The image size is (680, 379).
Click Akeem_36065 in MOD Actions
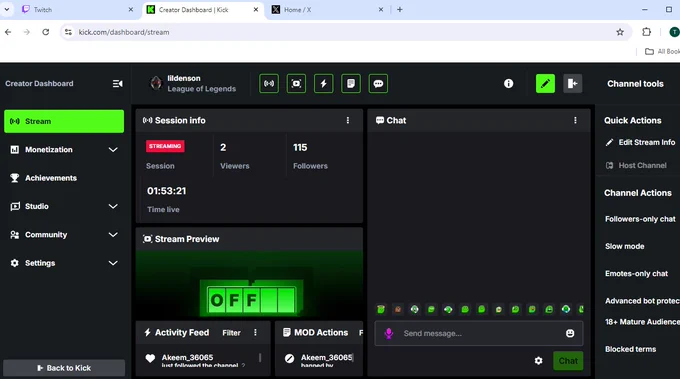coord(327,357)
